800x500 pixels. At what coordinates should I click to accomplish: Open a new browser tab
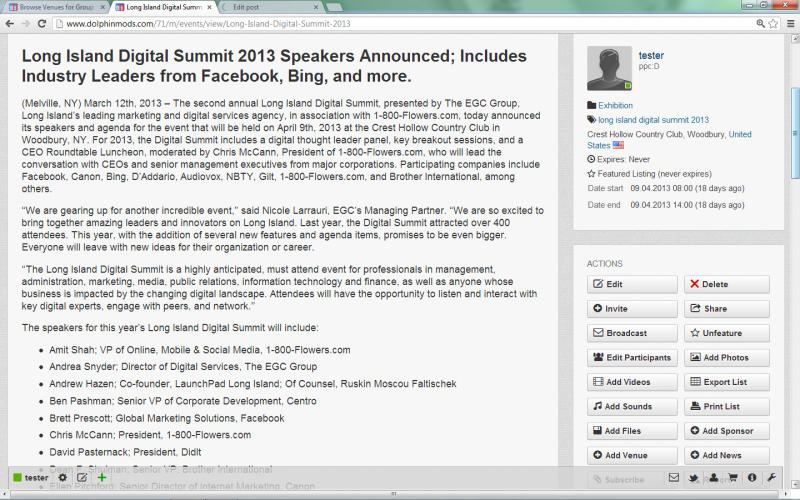(334, 7)
